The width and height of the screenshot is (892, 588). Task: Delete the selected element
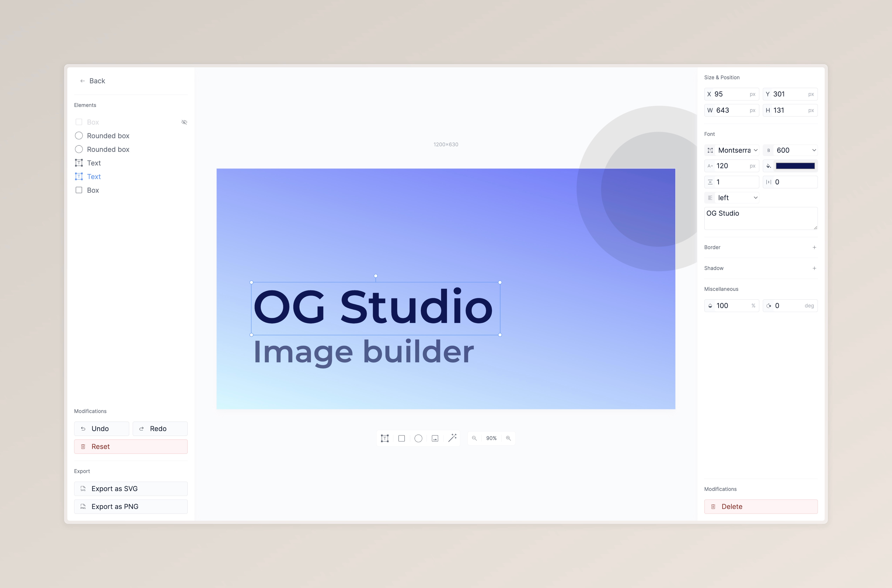click(761, 507)
